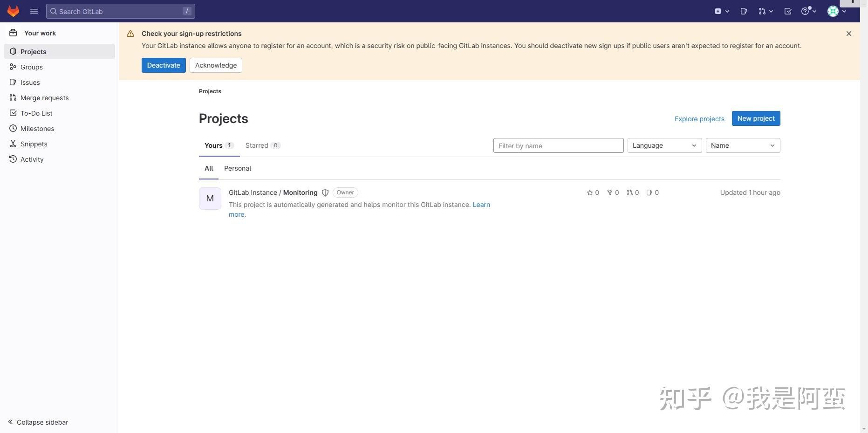Image resolution: width=868 pixels, height=433 pixels.
Task: Open the Merge requests dropdown in top bar
Action: (765, 11)
